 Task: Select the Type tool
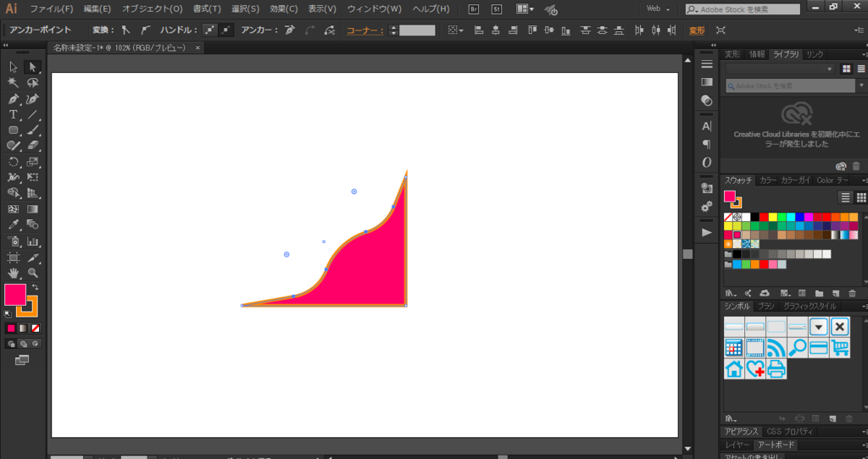tap(14, 114)
